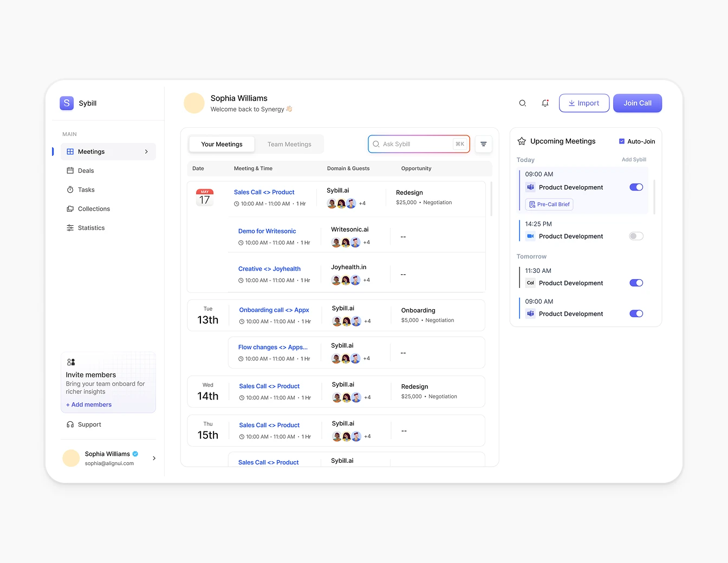Expand the Sophia Williams account chevron

(x=154, y=459)
